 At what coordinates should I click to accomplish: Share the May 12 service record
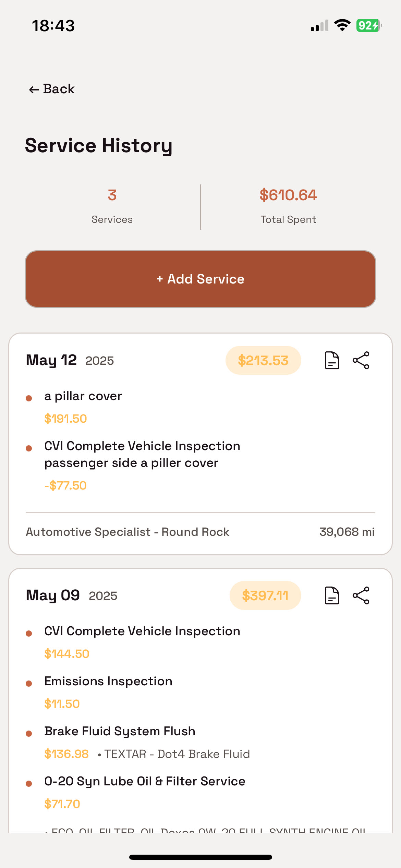(x=361, y=360)
